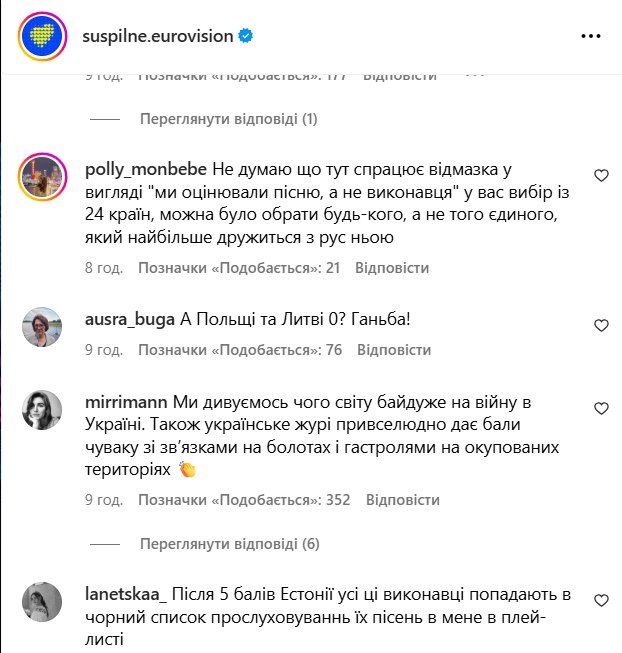
Task: Open suspilne.eurovision profile picture
Action: point(41,37)
